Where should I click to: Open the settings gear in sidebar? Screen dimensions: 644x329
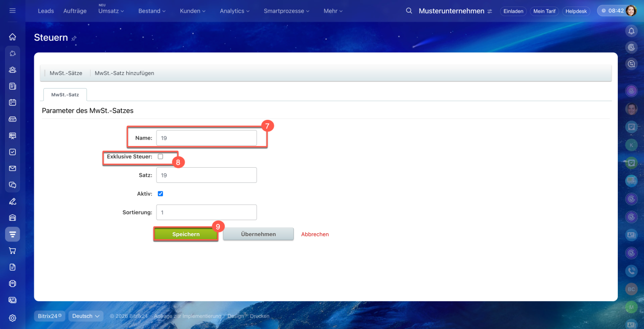tap(13, 318)
